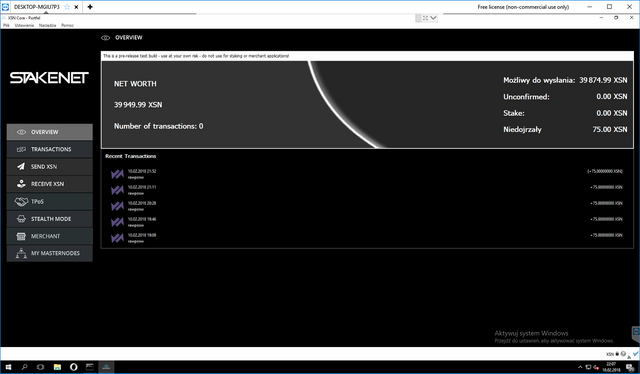This screenshot has height=374, width=640.
Task: Click the Unconfirmed 0.00 XSN value
Action: pyautogui.click(x=611, y=97)
